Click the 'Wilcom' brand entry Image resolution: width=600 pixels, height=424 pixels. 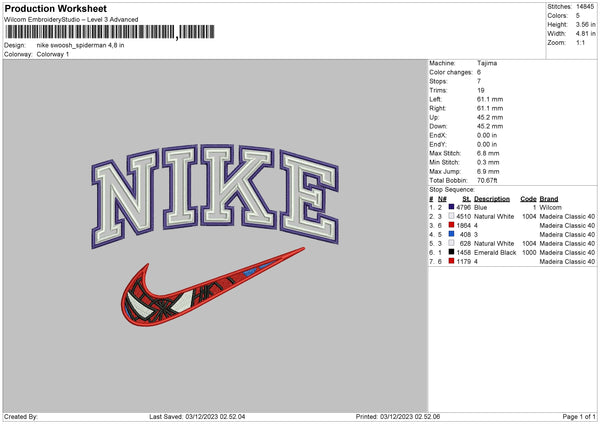click(x=551, y=207)
